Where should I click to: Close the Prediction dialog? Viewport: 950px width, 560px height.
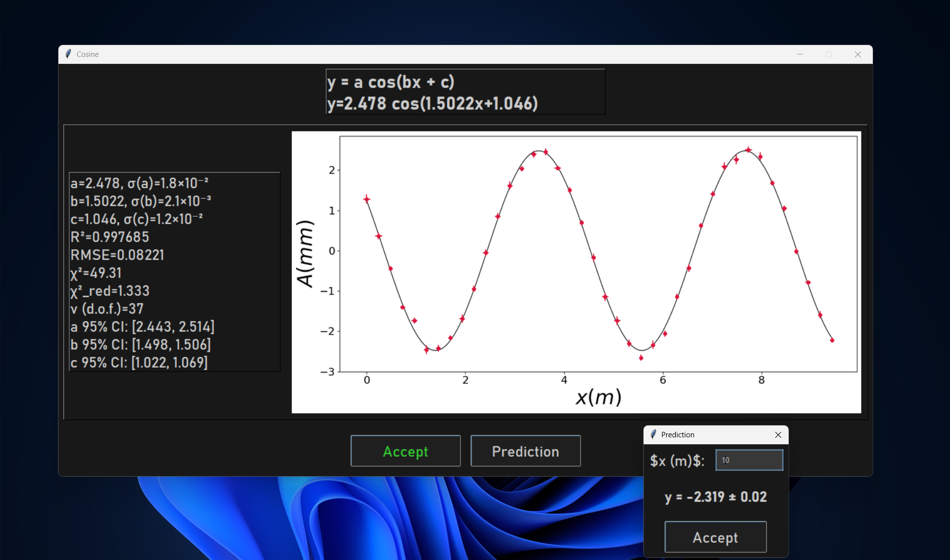(778, 434)
